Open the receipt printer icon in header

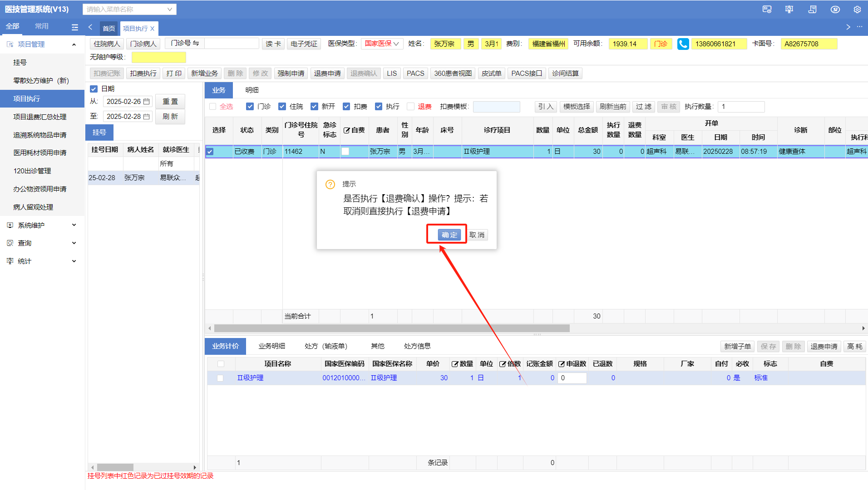(x=813, y=10)
